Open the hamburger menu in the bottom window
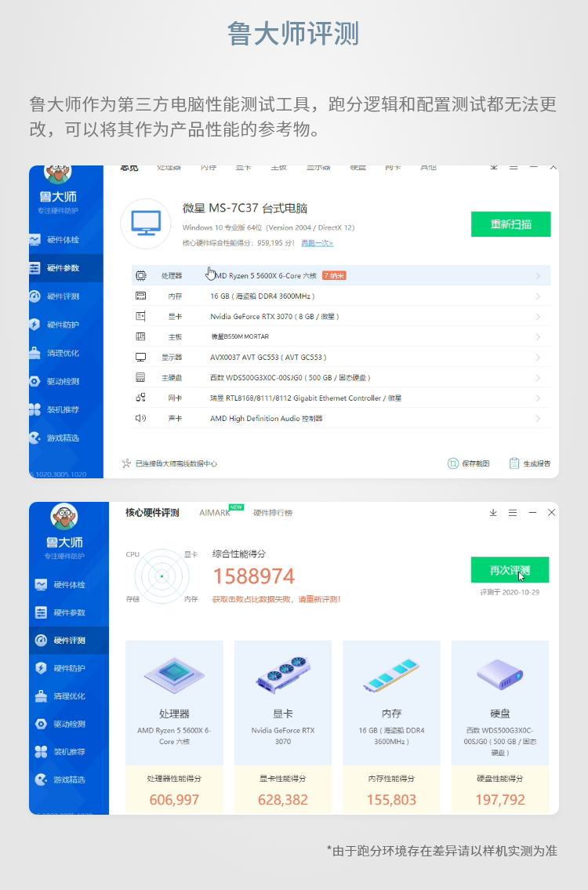Screen dimensions: 588x890 513,513
